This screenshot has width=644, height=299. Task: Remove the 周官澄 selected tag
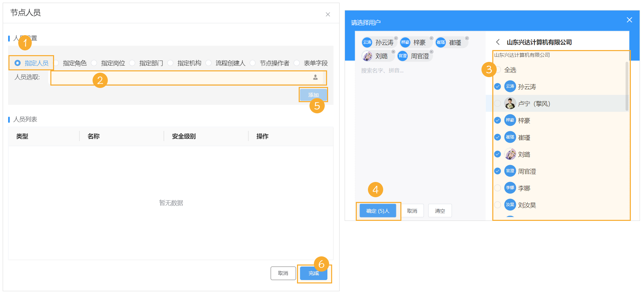(431, 52)
